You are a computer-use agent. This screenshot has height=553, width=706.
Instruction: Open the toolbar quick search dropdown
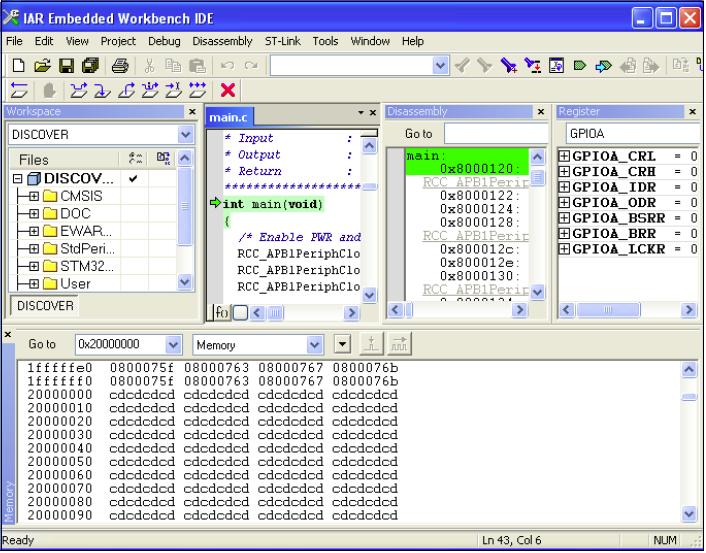tap(440, 66)
